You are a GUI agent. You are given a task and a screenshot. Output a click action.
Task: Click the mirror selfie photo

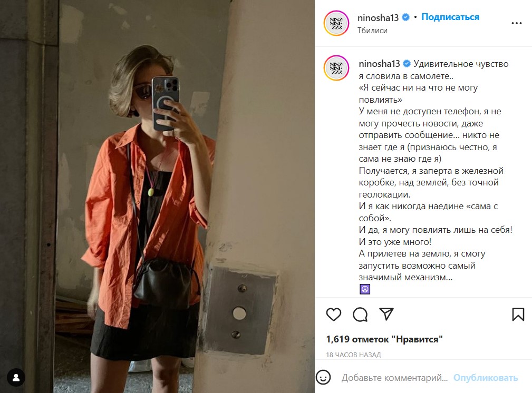click(x=158, y=196)
